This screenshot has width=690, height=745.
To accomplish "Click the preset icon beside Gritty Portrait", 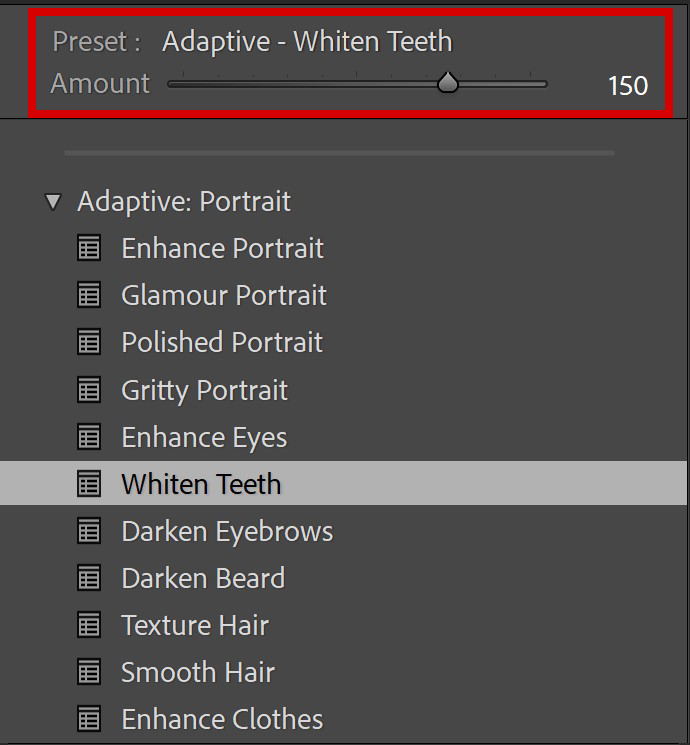I will click(89, 390).
